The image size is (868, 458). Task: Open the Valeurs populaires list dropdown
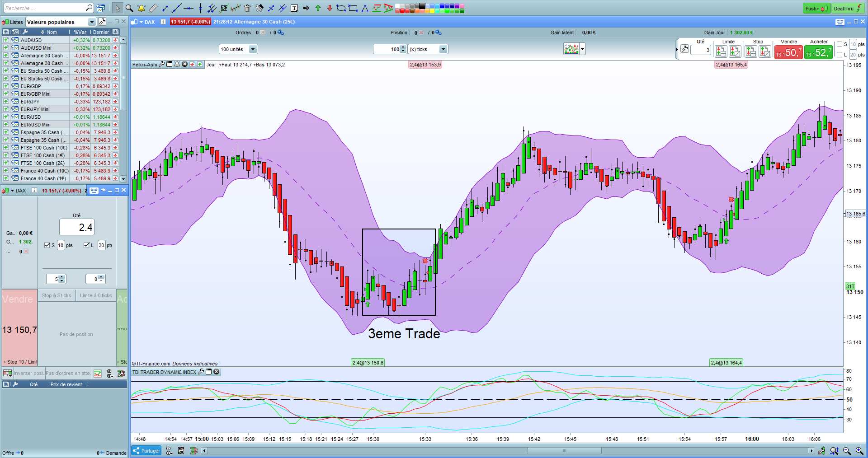(x=92, y=22)
